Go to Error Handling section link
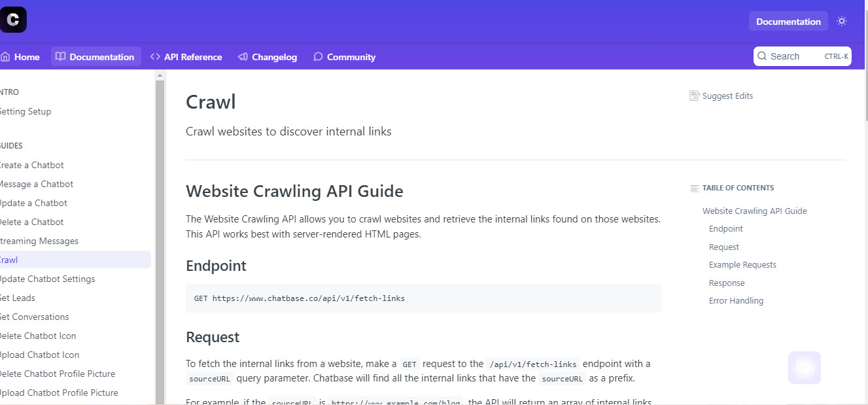This screenshot has height=405, width=868. tap(736, 301)
